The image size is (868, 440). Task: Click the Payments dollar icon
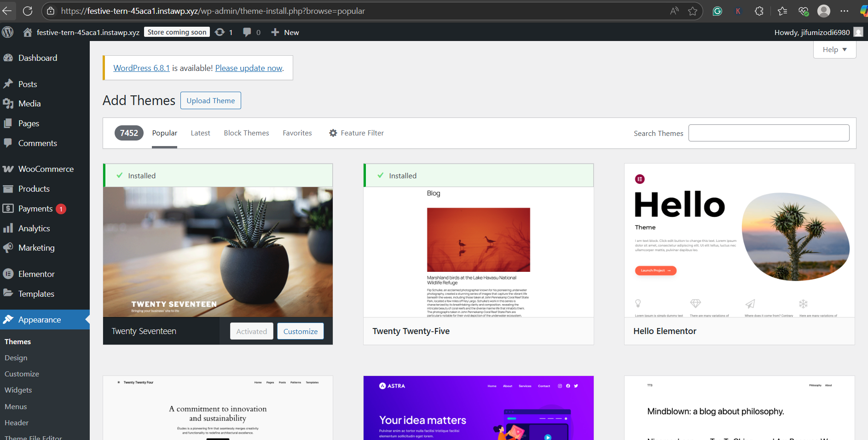point(8,209)
